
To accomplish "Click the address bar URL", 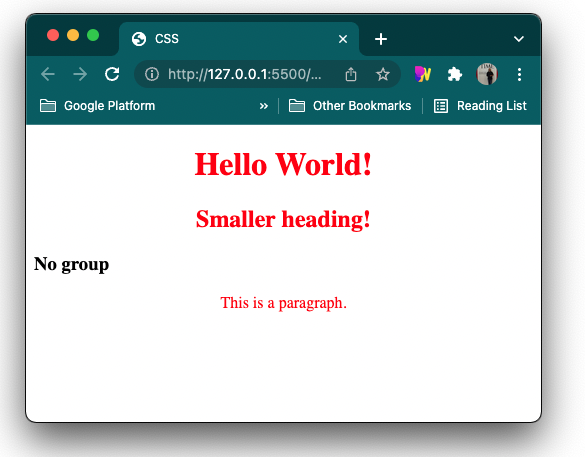I will click(x=244, y=74).
